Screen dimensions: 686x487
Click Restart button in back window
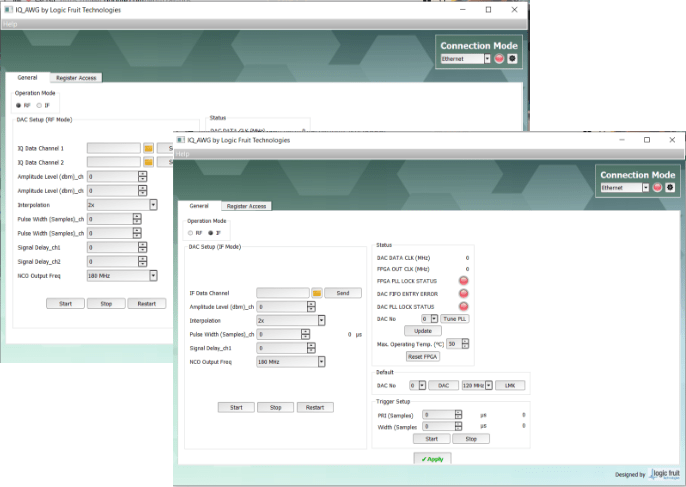147,304
